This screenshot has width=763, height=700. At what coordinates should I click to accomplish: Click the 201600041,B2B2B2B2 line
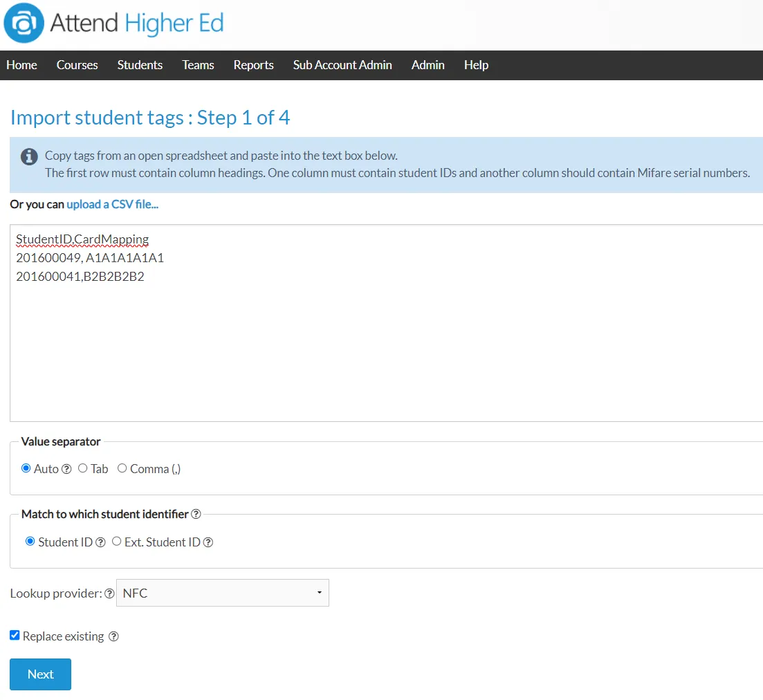point(80,277)
